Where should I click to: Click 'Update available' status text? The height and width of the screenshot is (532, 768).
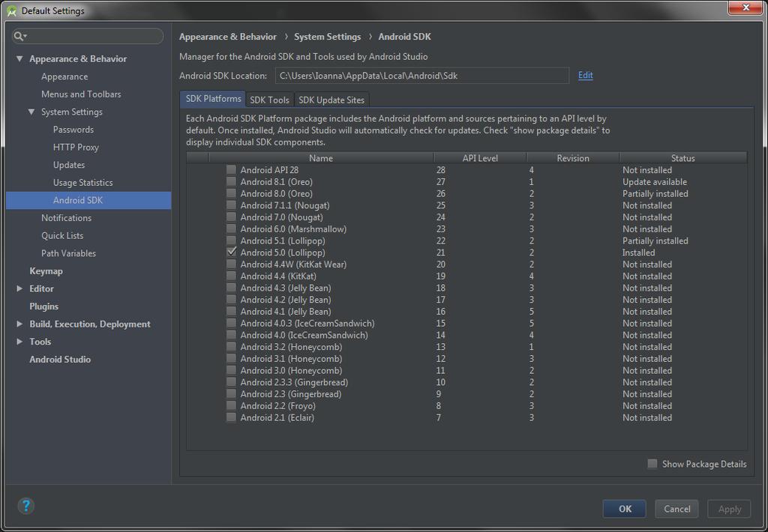pos(655,181)
